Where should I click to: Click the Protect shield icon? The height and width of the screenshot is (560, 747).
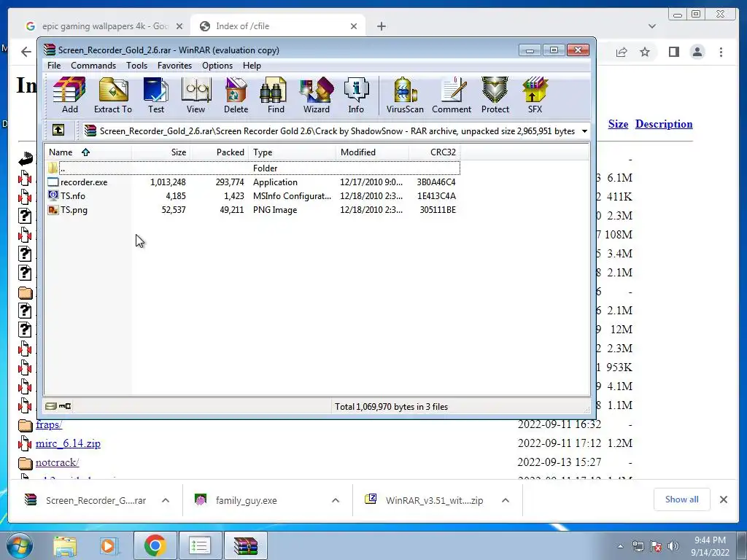pyautogui.click(x=495, y=96)
